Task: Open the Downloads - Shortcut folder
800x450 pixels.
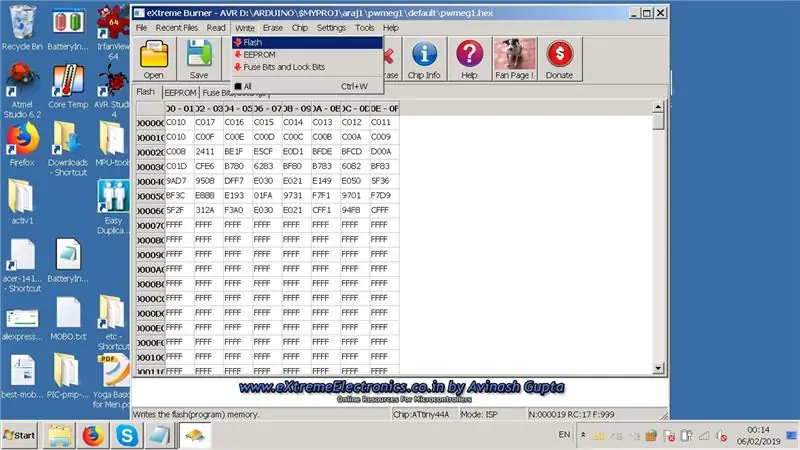Action: [68, 149]
